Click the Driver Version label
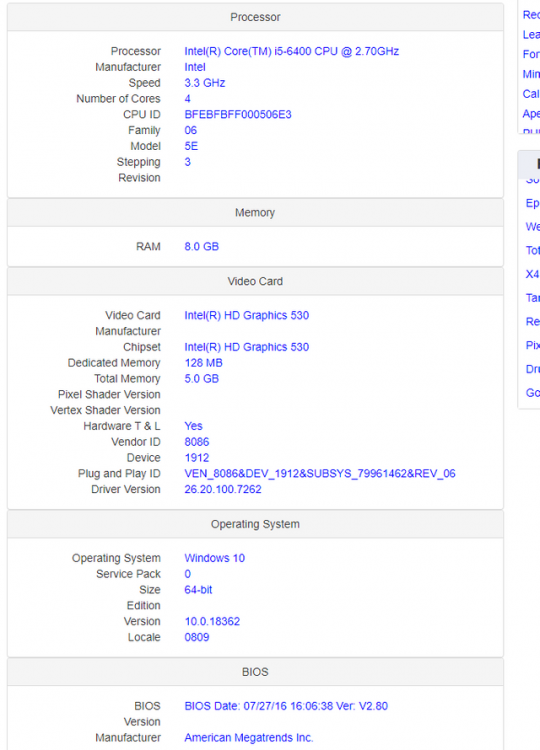The height and width of the screenshot is (750, 540). 126,489
